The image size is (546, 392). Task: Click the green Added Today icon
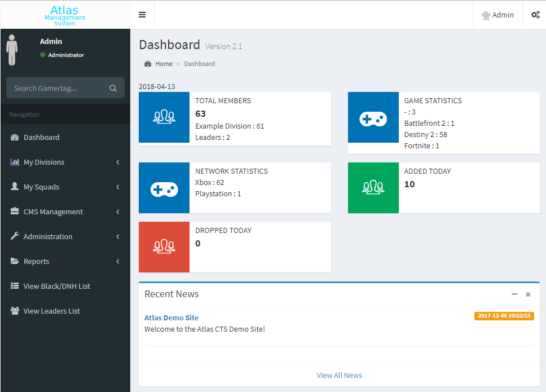tap(373, 188)
